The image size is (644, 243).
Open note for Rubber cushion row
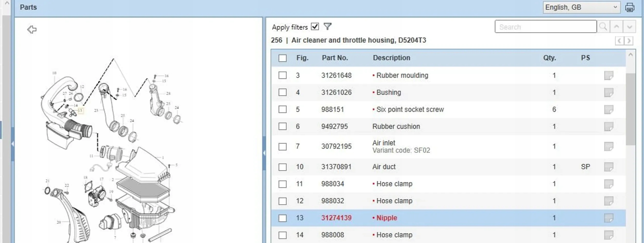(609, 127)
